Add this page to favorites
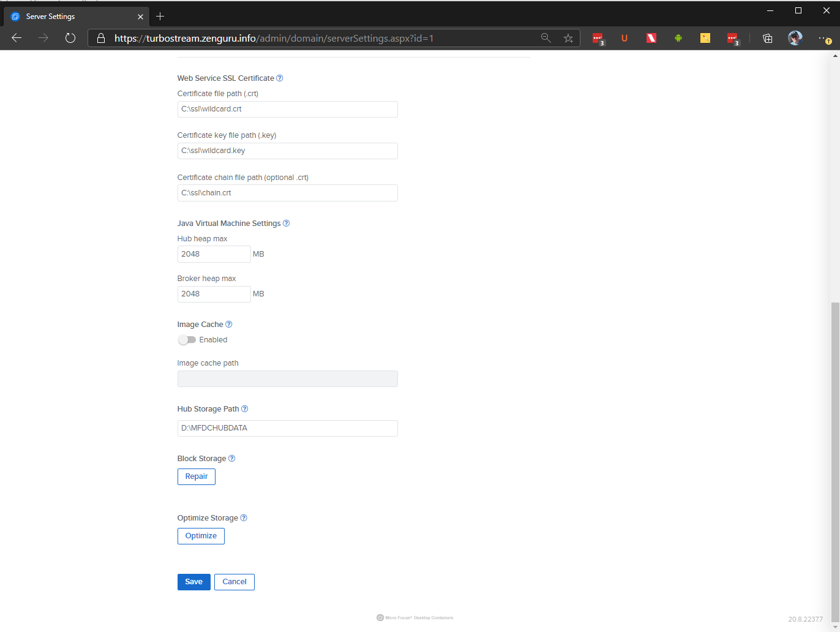Image resolution: width=840 pixels, height=632 pixels. (568, 38)
